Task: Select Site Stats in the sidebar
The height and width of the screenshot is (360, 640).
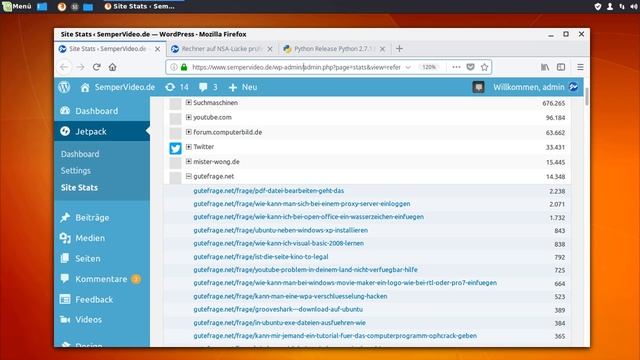Action: [79, 187]
